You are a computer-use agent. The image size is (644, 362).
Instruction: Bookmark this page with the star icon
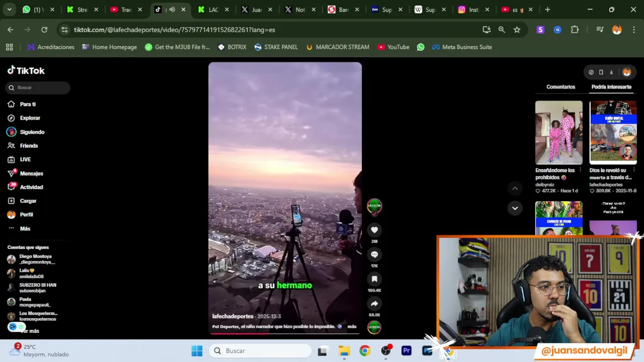click(x=517, y=30)
